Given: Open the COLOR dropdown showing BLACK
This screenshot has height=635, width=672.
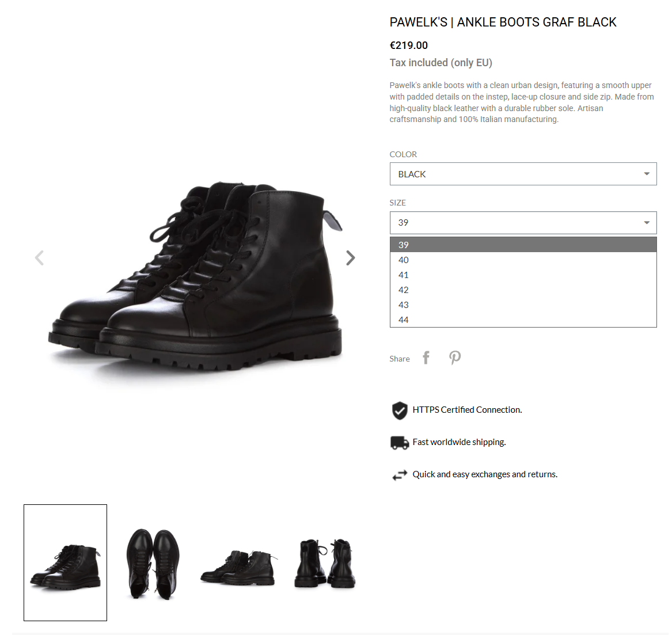Looking at the screenshot, I should pos(523,174).
